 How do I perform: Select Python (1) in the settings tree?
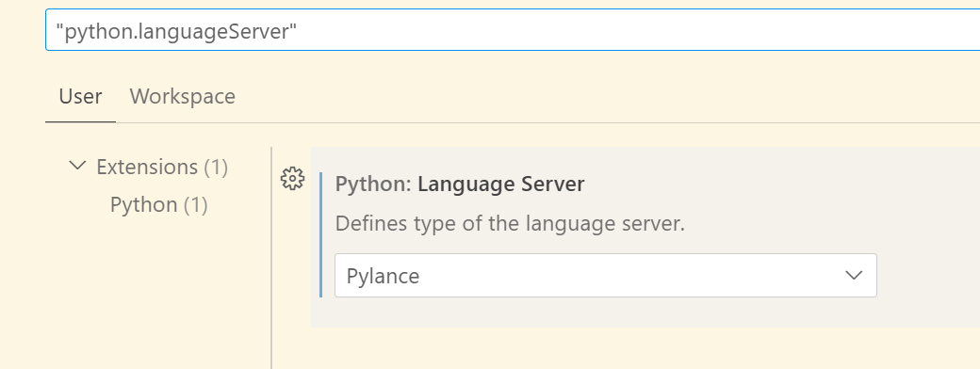(x=158, y=205)
